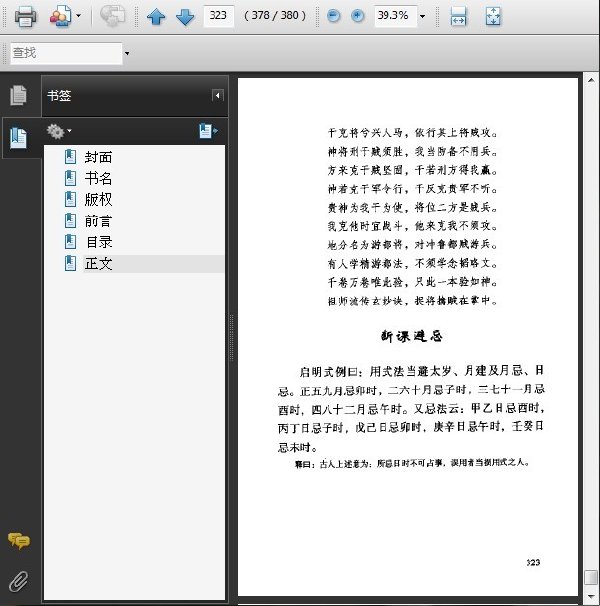Jump to the 目录 bookmark

coord(99,242)
